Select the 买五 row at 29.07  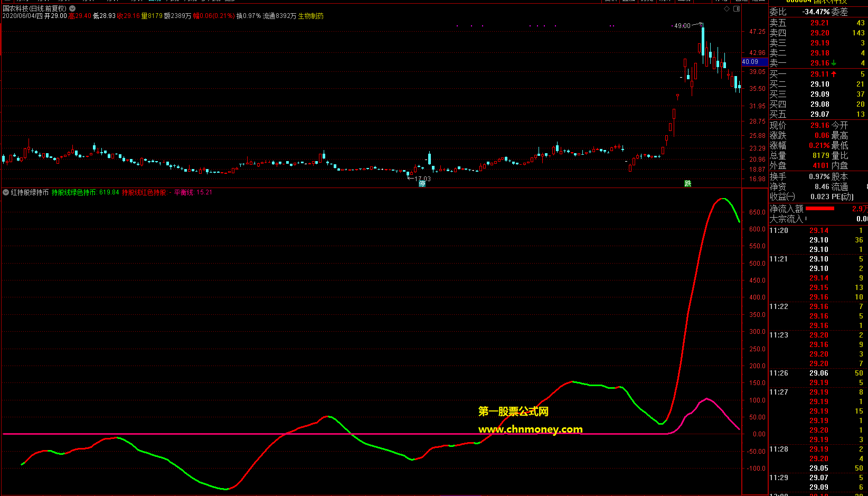(817, 114)
